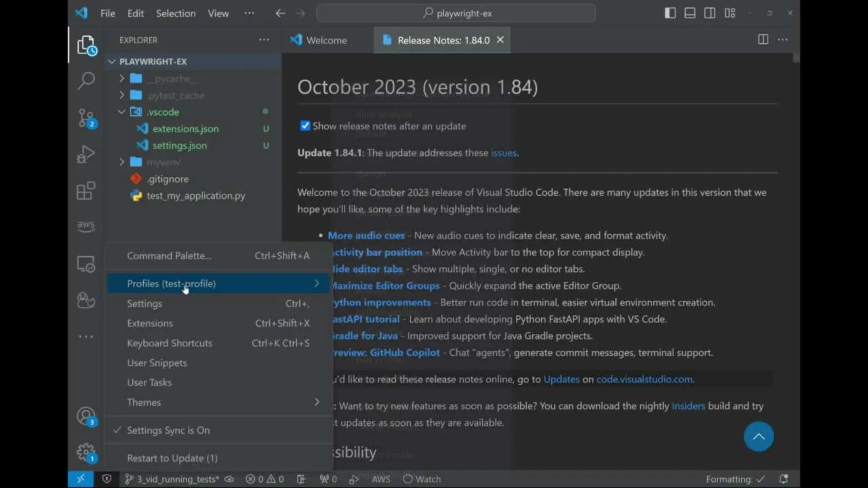The image size is (868, 488).
Task: Open the AWS Toolkit sidebar icon
Action: (86, 225)
